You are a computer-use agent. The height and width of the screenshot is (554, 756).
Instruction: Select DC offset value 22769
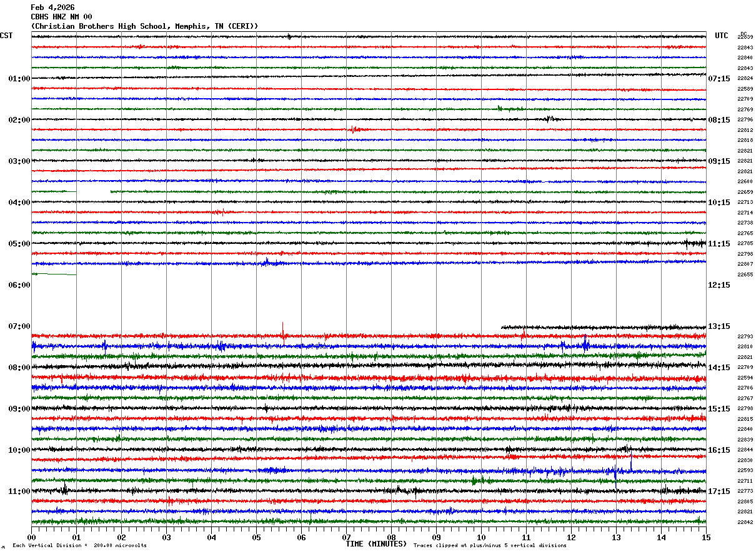(745, 109)
